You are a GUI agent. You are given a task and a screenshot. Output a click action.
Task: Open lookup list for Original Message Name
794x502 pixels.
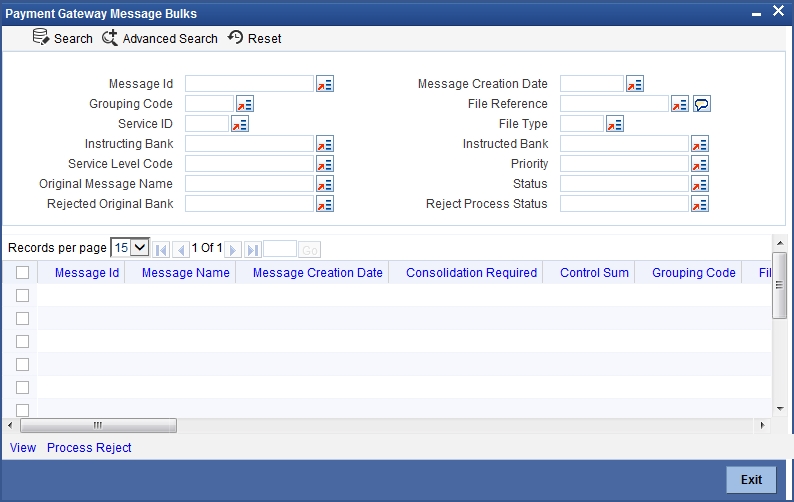pyautogui.click(x=325, y=184)
